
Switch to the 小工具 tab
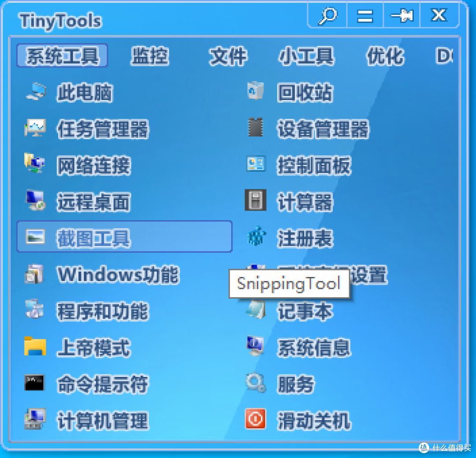306,56
